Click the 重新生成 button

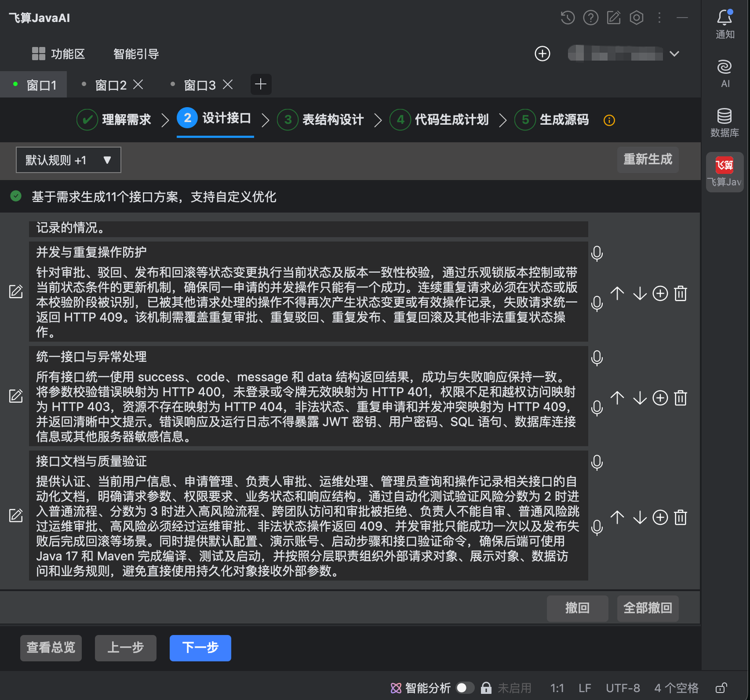coord(648,159)
